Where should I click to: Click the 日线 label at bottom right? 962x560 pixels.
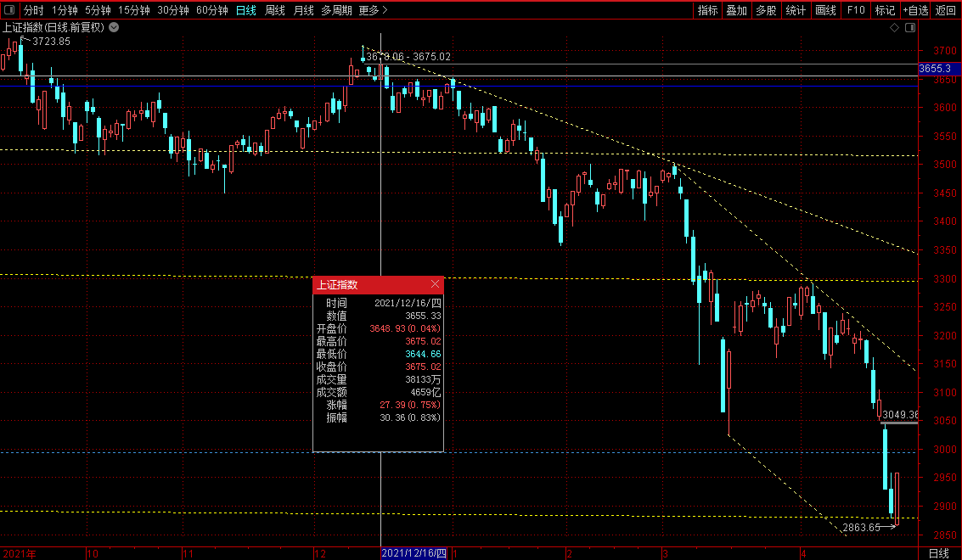click(x=938, y=553)
